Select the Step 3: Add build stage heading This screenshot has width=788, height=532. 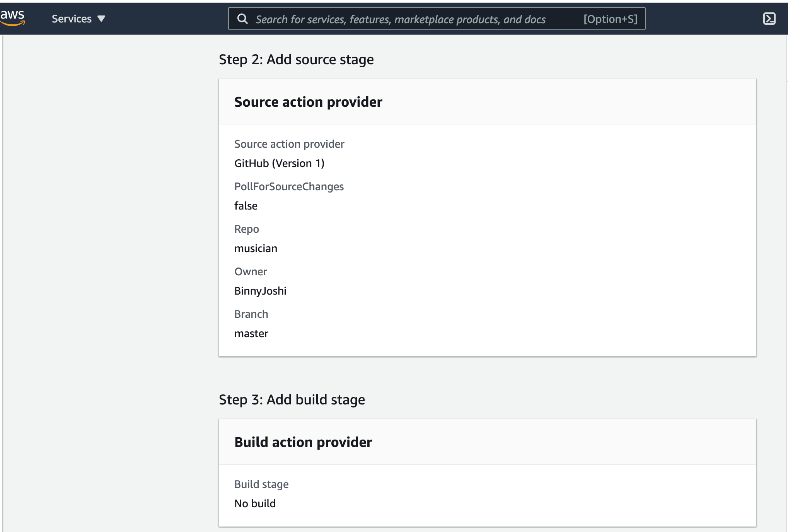[x=292, y=399]
